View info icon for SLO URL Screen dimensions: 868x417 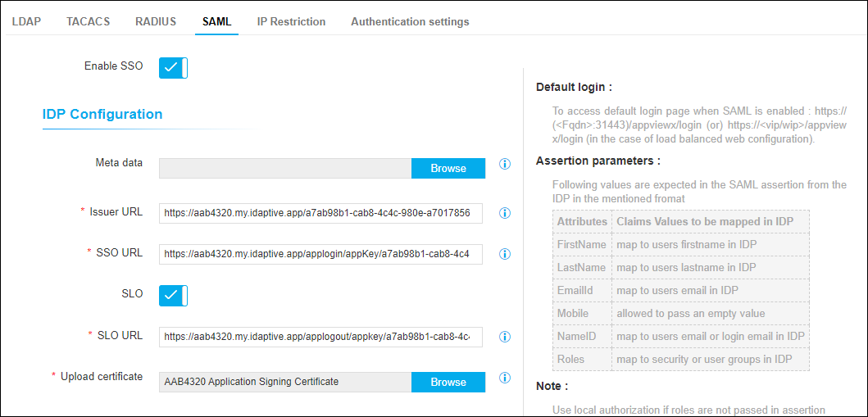tap(504, 336)
